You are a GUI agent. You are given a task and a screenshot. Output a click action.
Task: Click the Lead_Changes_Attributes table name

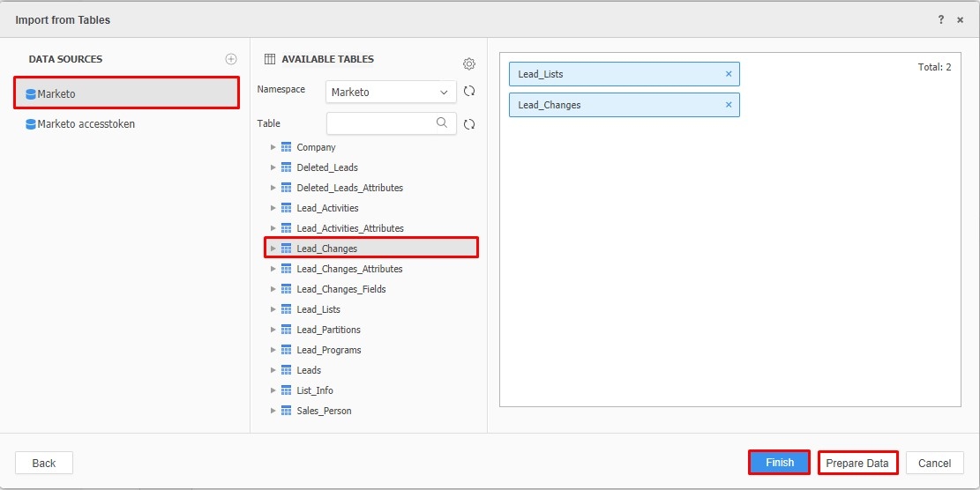[x=349, y=269]
